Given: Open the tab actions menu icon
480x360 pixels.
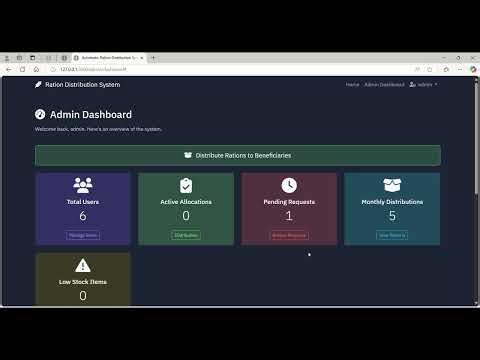Looking at the screenshot, I should click(33, 58).
